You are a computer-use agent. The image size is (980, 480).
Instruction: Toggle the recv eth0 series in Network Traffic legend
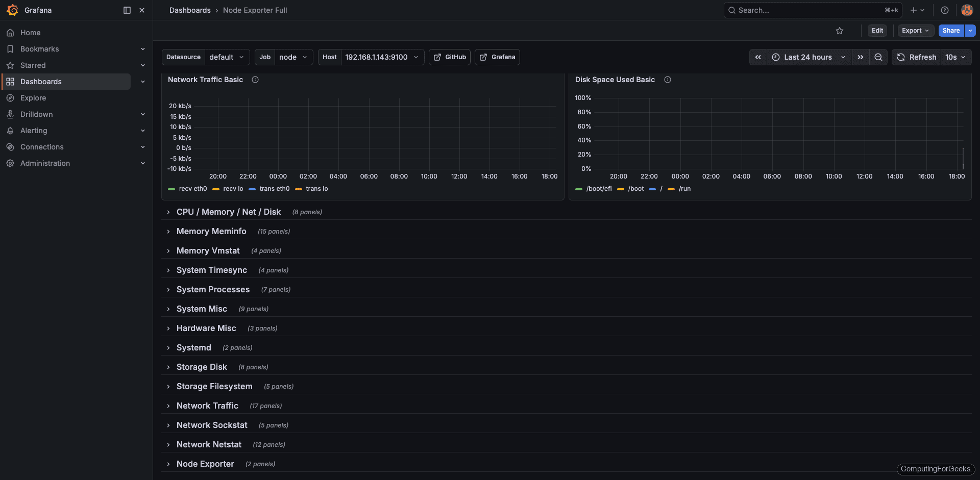tap(193, 189)
